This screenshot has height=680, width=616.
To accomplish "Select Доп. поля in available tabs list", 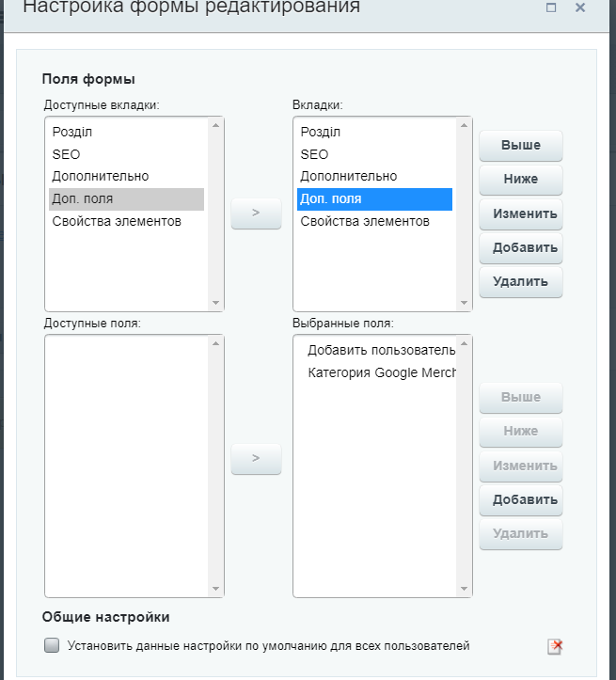I will [127, 199].
